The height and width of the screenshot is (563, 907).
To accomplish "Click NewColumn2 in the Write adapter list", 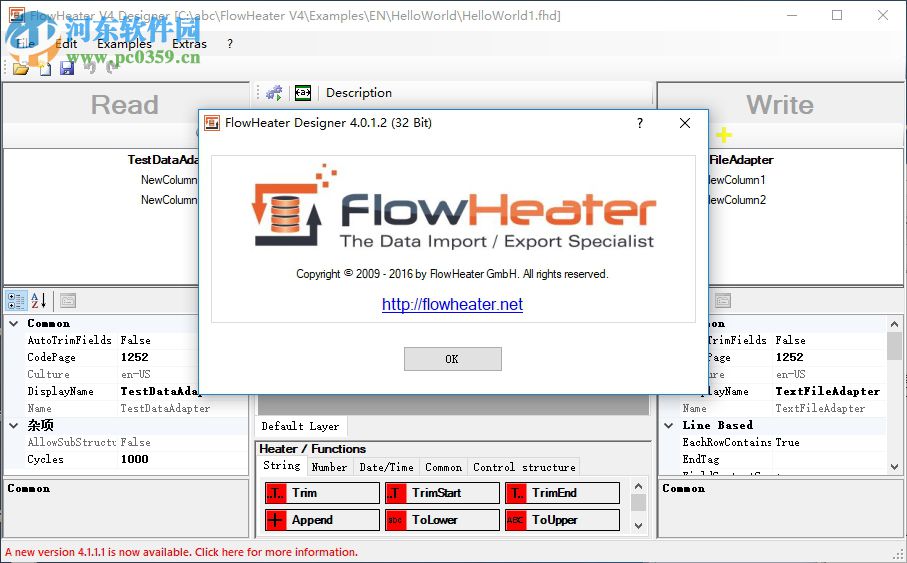I will [736, 200].
